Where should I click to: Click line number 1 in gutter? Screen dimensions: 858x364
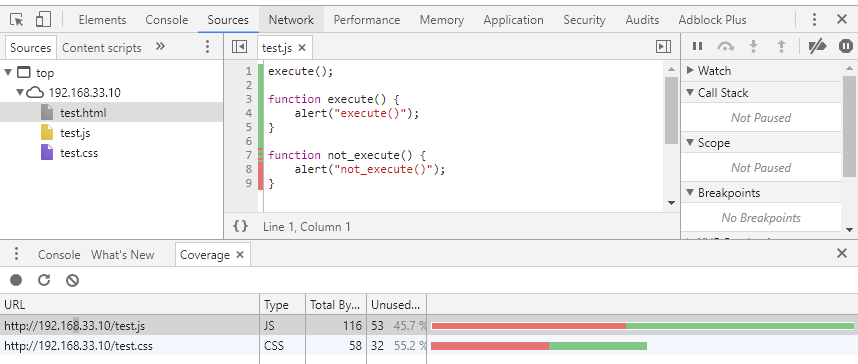point(248,72)
